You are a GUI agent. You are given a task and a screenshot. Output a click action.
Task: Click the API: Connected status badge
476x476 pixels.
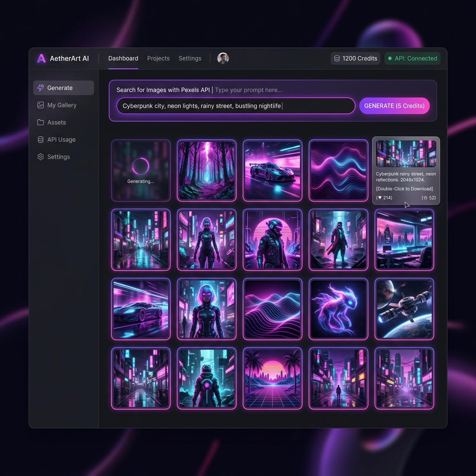(413, 58)
